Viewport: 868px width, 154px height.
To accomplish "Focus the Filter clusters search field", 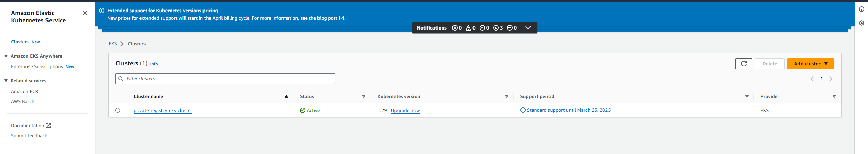I will click(225, 79).
